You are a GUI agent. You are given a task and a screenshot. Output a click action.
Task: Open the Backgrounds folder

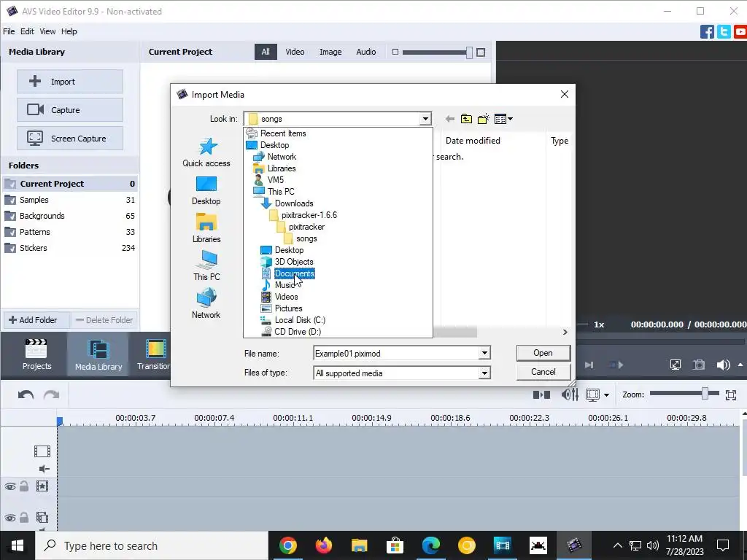69,216
